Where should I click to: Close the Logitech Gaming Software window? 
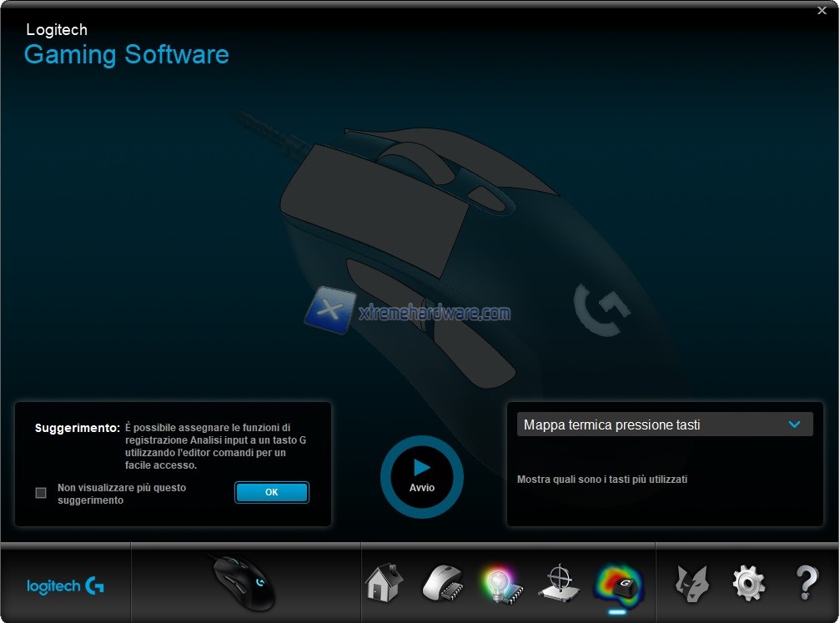coord(822,10)
